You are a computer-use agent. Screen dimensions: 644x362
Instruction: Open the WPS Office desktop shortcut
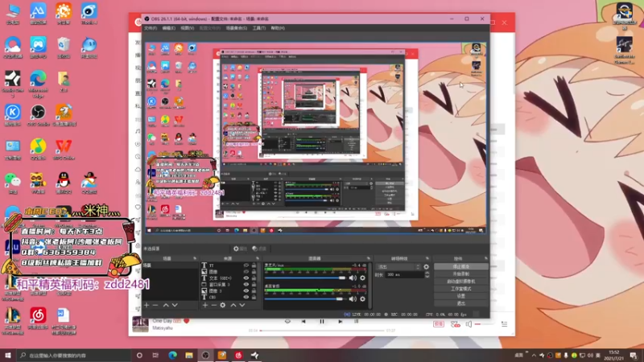coord(64,150)
